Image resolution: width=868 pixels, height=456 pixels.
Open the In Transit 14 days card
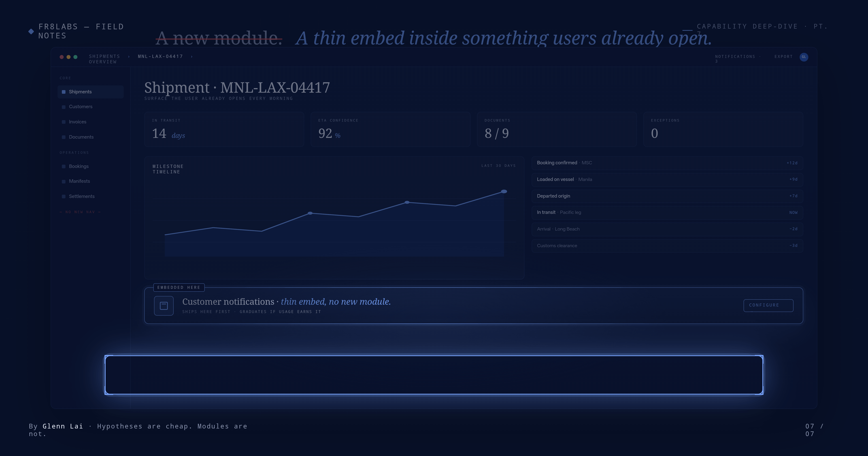pos(224,130)
